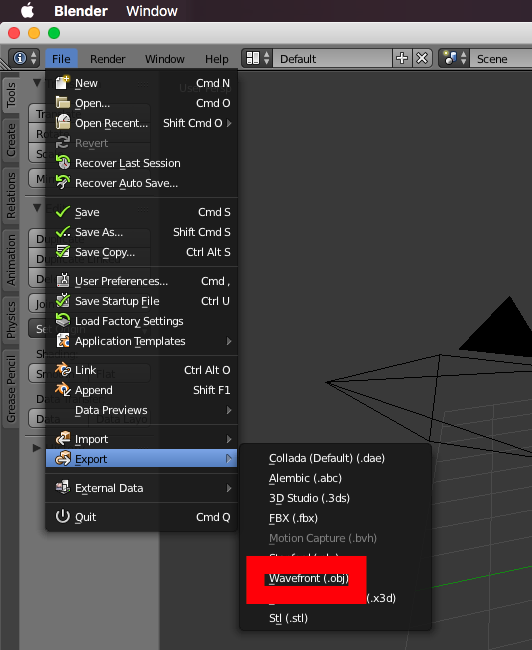The image size is (532, 650).
Task: Click the New file icon
Action: 63,82
